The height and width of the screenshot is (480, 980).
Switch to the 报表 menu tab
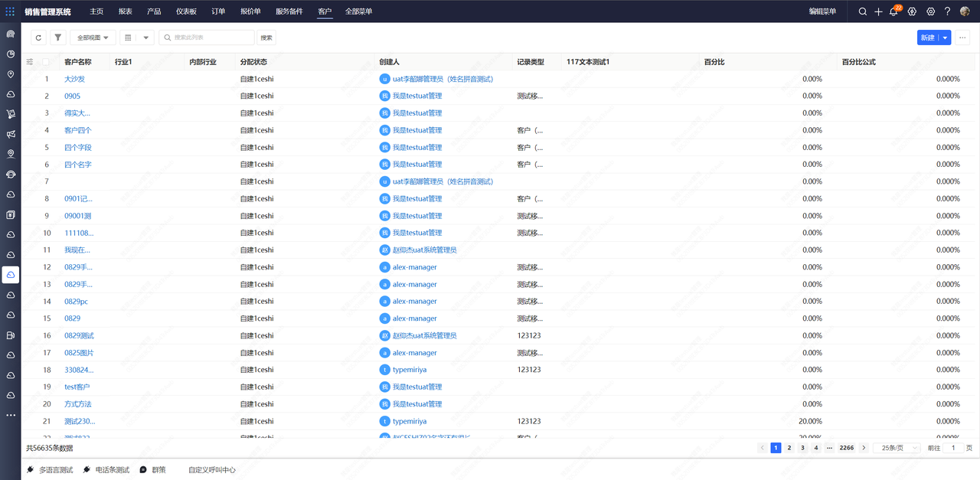[x=125, y=11]
